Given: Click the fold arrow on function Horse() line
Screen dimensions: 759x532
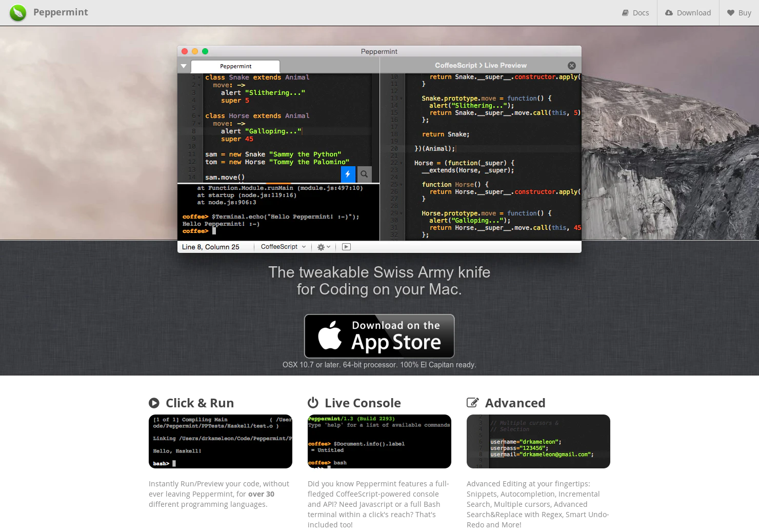Looking at the screenshot, I should point(401,185).
